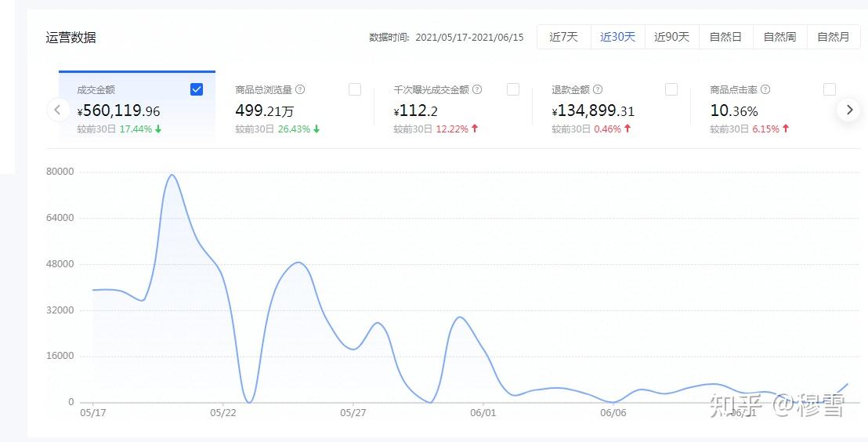Click the refund amount ¥134,899.31

click(x=593, y=110)
